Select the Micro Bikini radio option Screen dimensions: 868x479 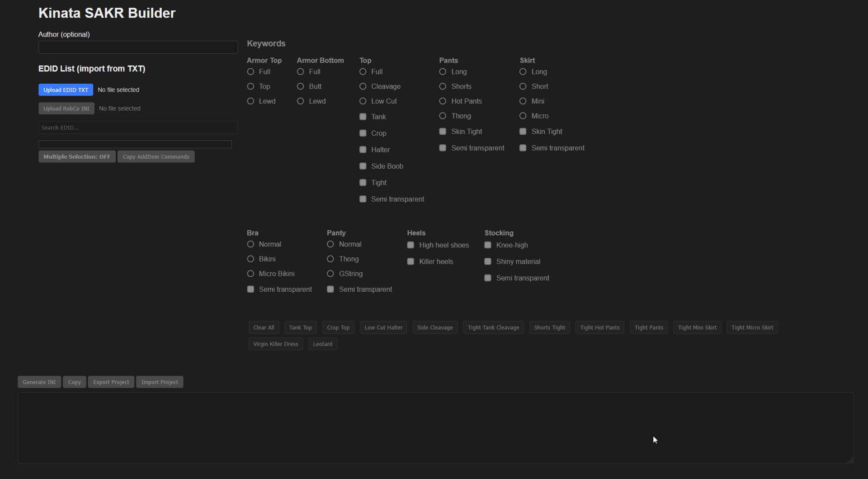point(250,274)
